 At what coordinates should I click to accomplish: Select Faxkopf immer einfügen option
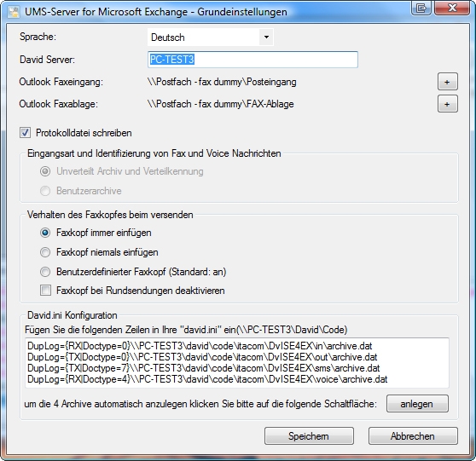click(45, 233)
